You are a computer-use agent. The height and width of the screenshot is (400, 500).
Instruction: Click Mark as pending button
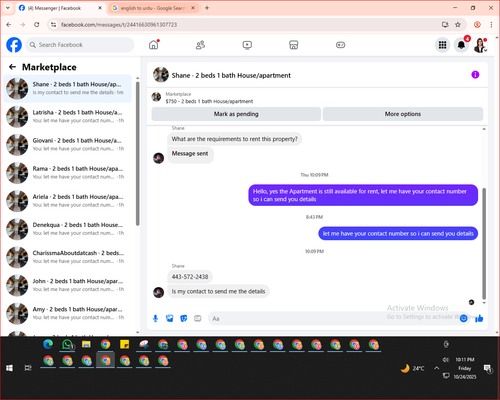tap(236, 114)
